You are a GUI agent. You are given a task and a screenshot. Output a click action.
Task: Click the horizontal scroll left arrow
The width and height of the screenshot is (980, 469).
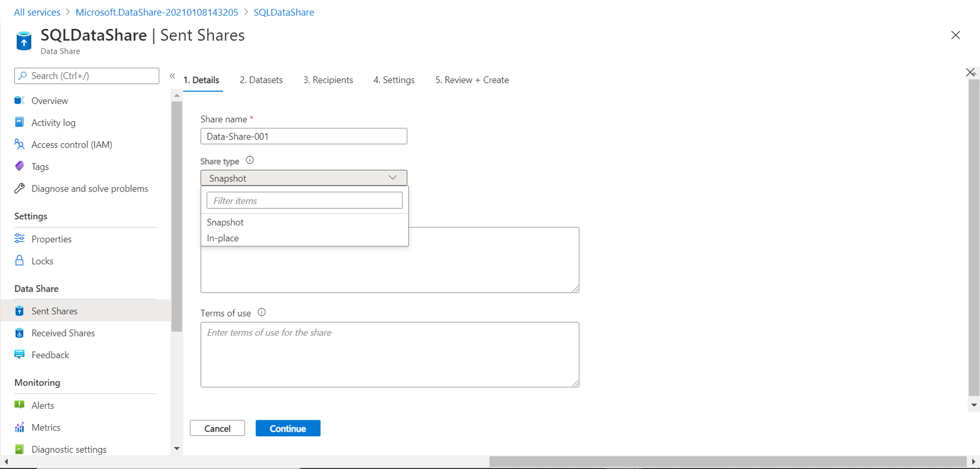6,462
